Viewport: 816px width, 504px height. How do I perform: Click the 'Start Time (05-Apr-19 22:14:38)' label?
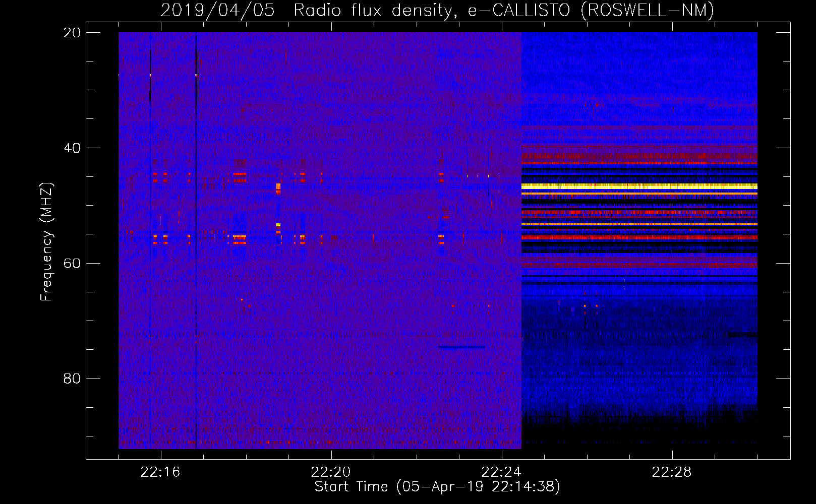pos(437,487)
